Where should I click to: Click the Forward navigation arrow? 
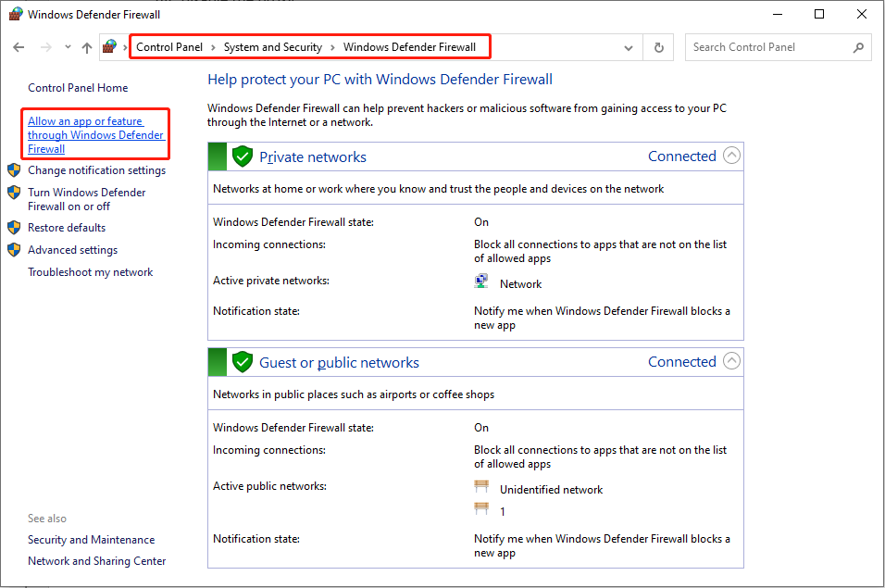tap(45, 47)
